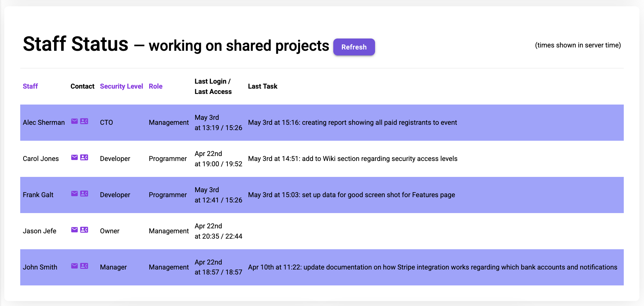Click Carol Jones's contact card icon
The height and width of the screenshot is (306, 644).
(x=84, y=158)
